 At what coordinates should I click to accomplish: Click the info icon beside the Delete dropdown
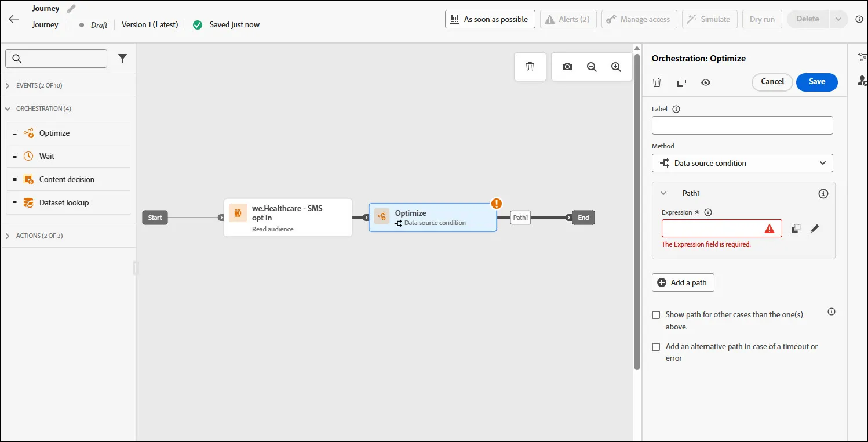coord(859,19)
